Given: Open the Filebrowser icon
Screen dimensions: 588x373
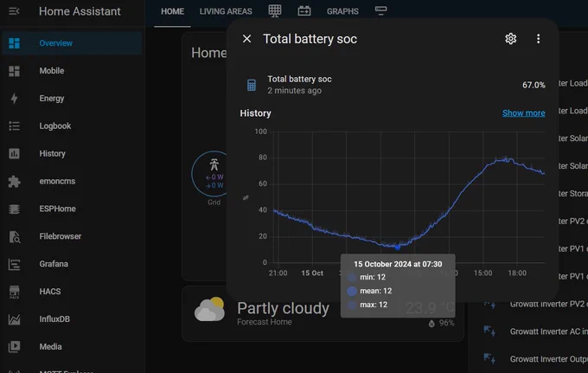Looking at the screenshot, I should [x=14, y=237].
